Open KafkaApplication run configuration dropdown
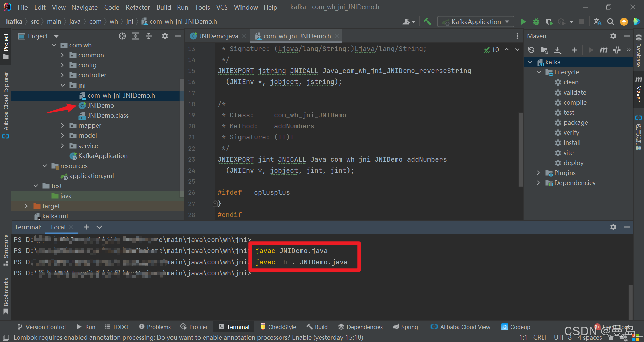 (x=476, y=22)
